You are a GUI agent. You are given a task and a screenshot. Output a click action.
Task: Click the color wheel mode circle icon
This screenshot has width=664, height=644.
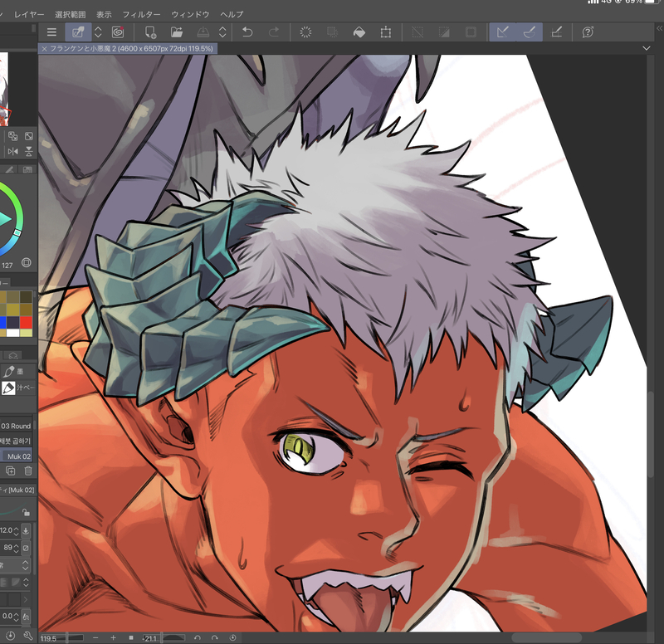[x=27, y=262]
